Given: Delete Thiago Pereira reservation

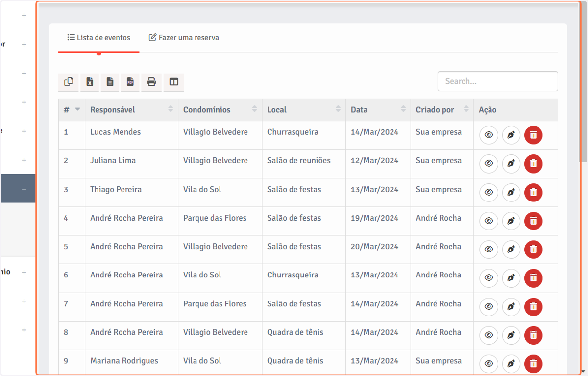Looking at the screenshot, I should click(x=534, y=193).
